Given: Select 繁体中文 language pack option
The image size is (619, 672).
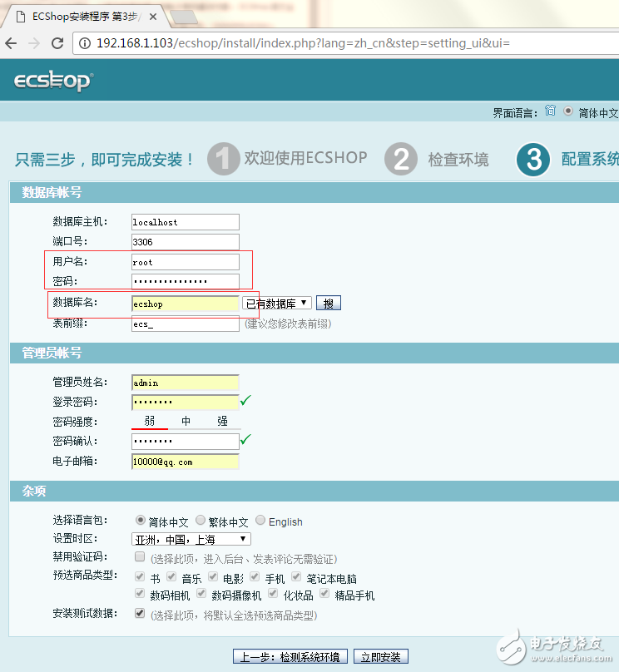Looking at the screenshot, I should 201,521.
